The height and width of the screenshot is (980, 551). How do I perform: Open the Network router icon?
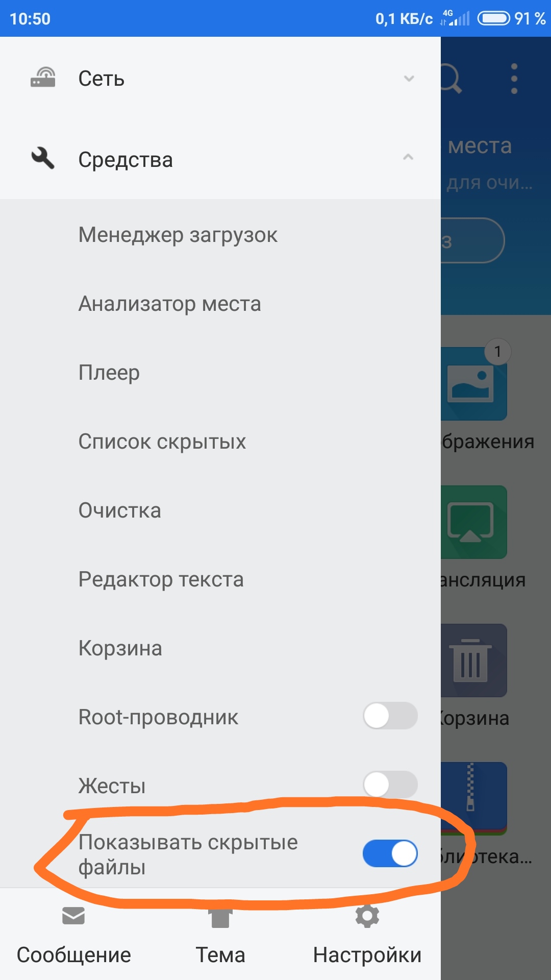click(x=43, y=78)
